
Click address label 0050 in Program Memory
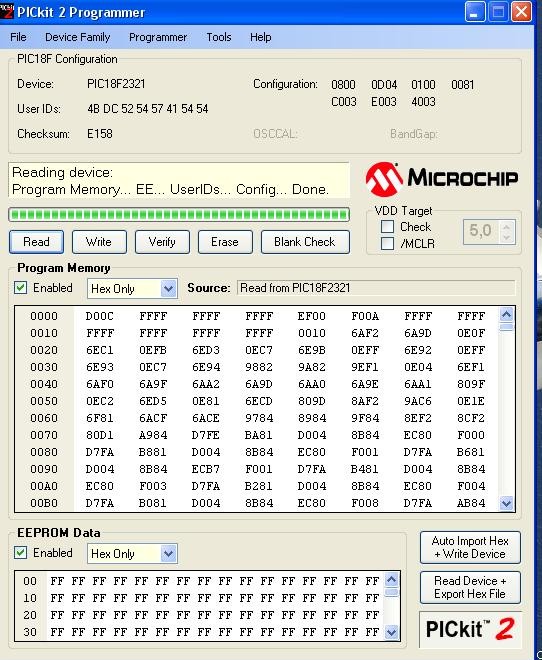click(44, 401)
